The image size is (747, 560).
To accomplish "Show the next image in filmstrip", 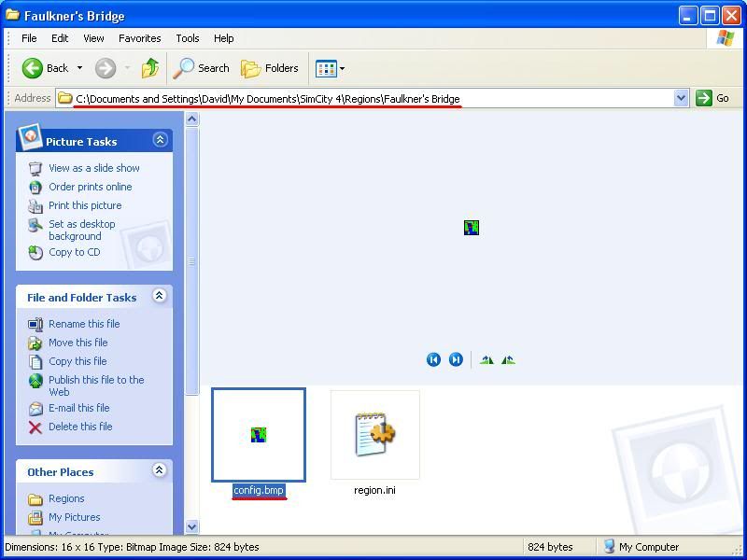I will coord(456,360).
